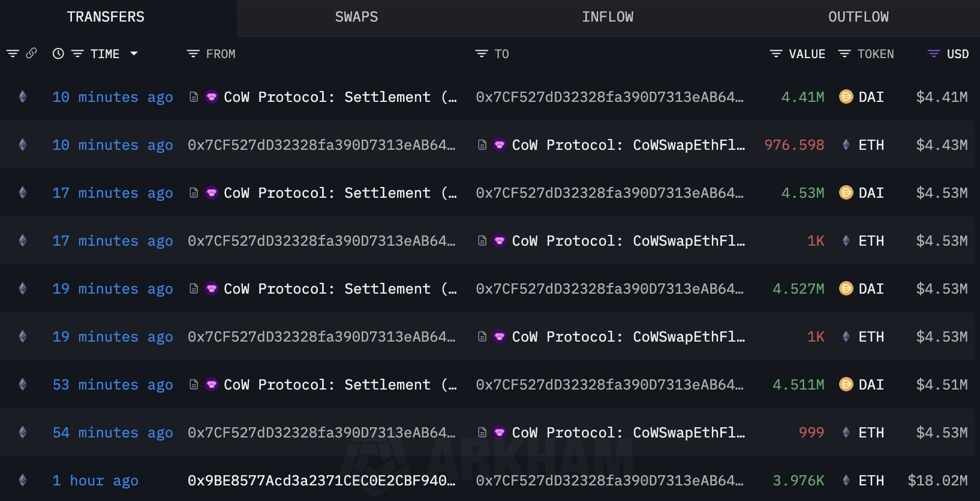Open the '54 minutes ago' transaction link
The width and height of the screenshot is (980, 501).
pos(113,433)
